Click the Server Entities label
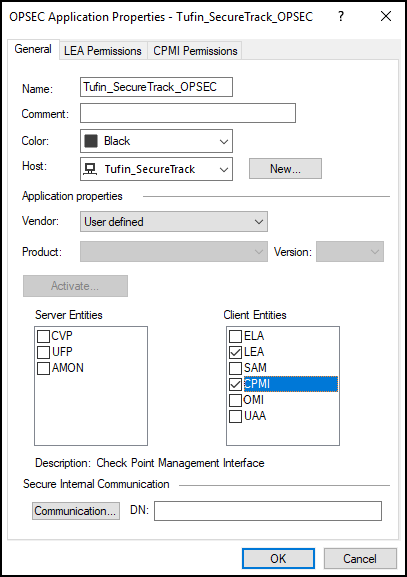407x577 pixels. [69, 315]
